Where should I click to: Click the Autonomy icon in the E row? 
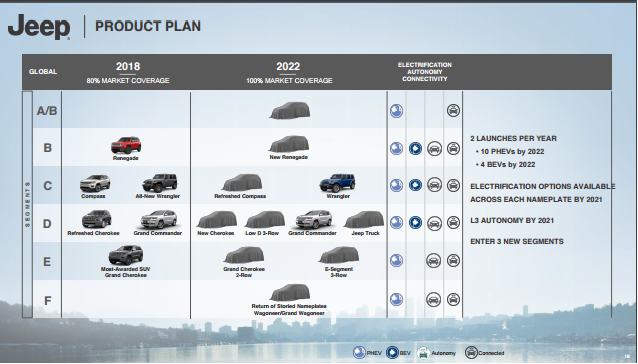tap(433, 260)
